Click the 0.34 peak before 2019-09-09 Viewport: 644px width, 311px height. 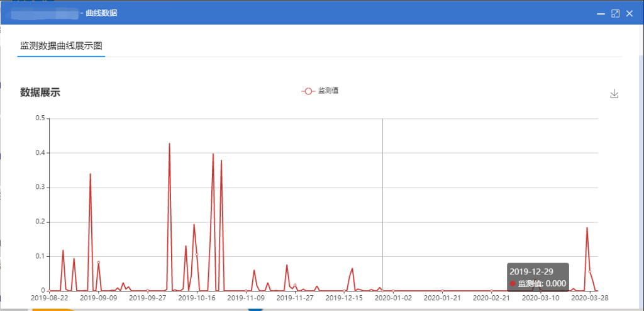pyautogui.click(x=90, y=174)
